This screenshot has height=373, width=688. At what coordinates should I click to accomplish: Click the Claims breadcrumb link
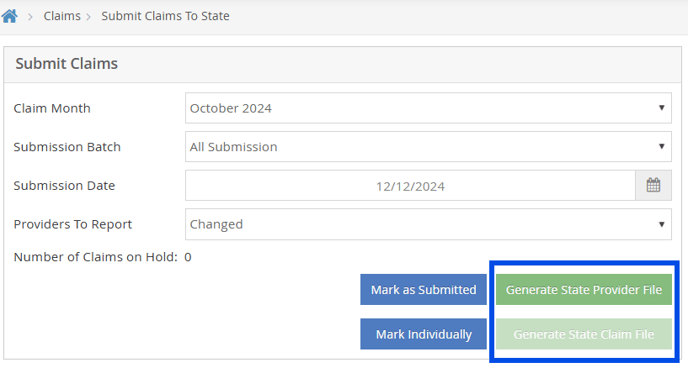(x=62, y=16)
